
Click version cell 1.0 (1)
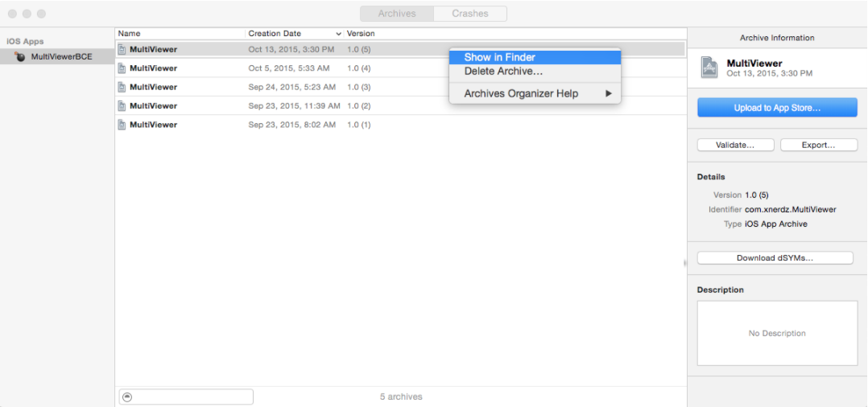pos(359,125)
